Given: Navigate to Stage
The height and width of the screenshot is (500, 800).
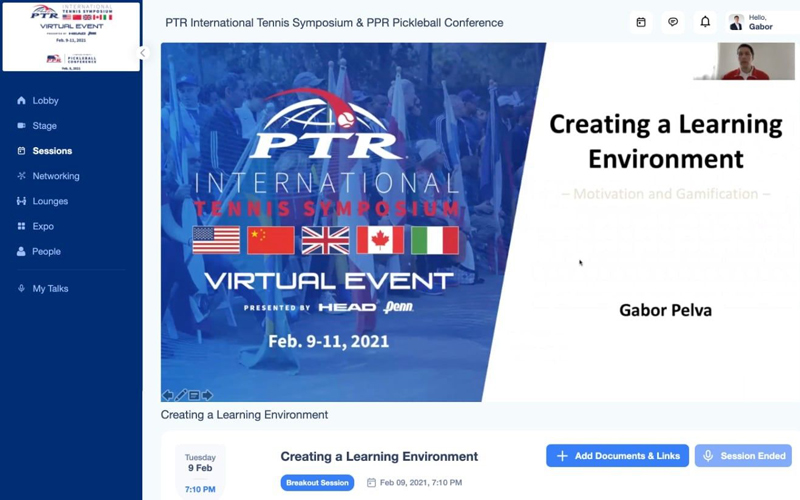Looking at the screenshot, I should (44, 126).
